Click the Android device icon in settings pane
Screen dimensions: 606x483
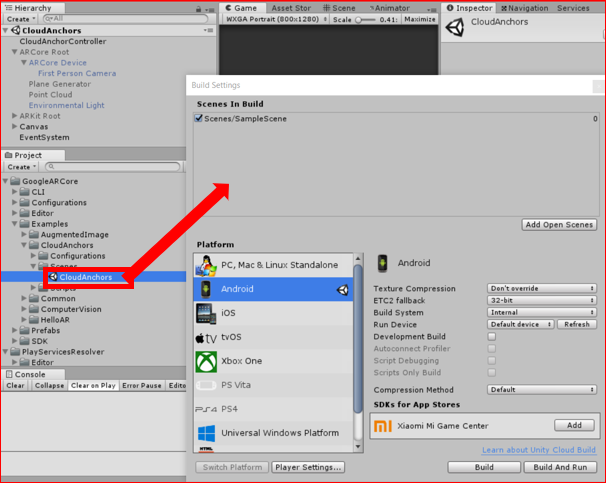(382, 263)
